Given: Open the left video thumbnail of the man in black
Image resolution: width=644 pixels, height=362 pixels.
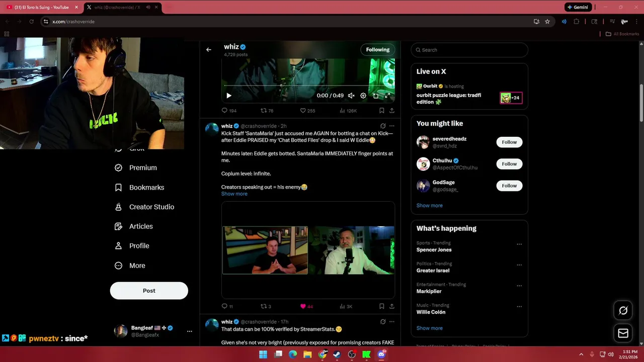Looking at the screenshot, I should click(x=265, y=250).
